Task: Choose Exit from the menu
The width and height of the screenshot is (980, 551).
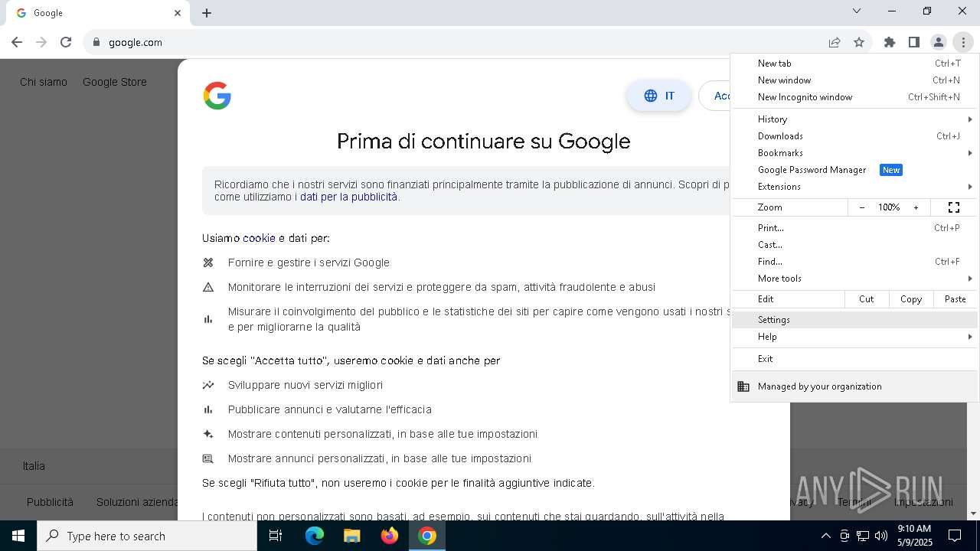Action: (855, 359)
